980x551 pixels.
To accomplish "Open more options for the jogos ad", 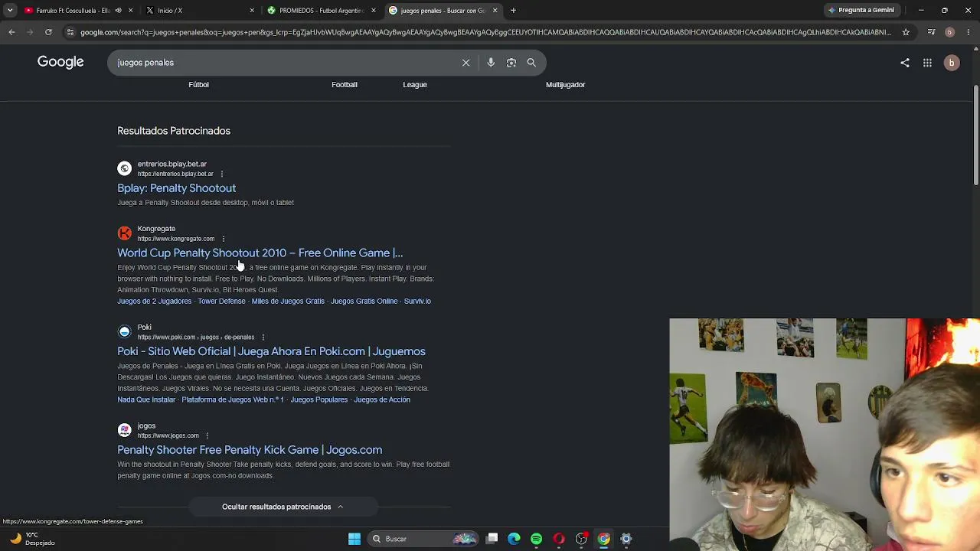I will click(x=207, y=436).
